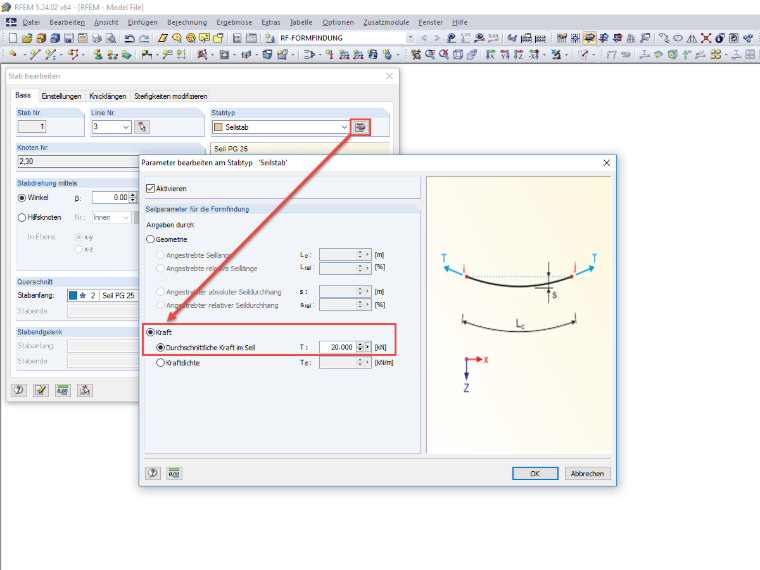Click the next load case arrow

[x=437, y=38]
